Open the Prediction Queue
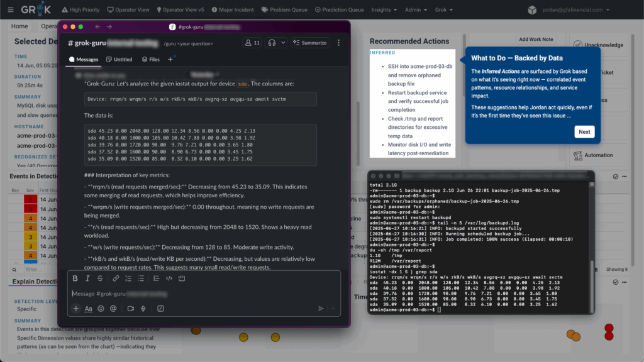The height and width of the screenshot is (362, 644). click(339, 9)
